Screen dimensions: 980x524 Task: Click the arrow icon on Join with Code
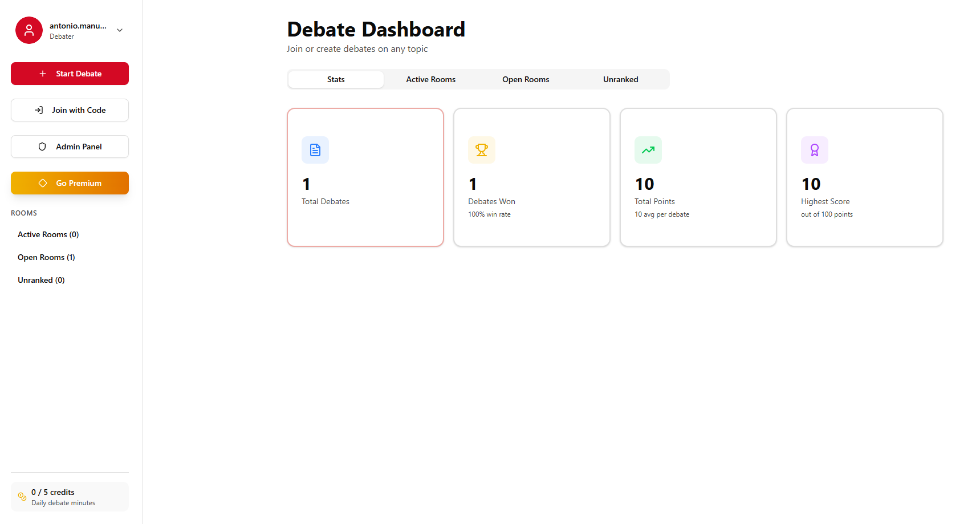coord(39,109)
